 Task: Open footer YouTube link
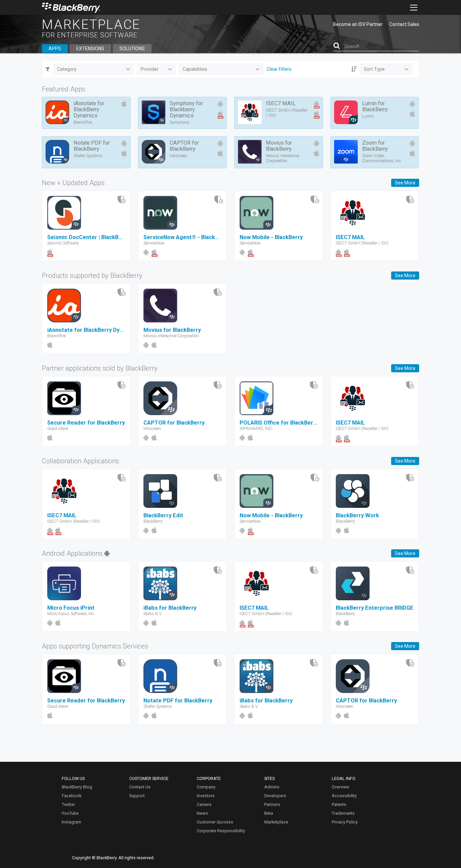click(x=70, y=813)
